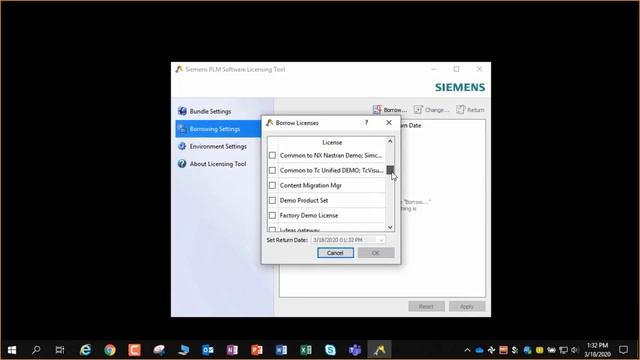Open the Set Return Date dropdown
This screenshot has width=640, height=360.
381,240
